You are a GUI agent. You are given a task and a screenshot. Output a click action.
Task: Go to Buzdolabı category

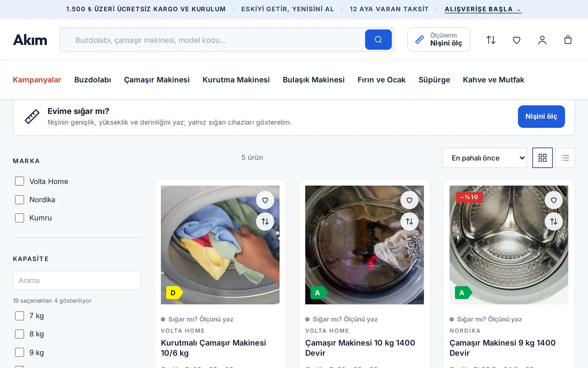click(93, 80)
